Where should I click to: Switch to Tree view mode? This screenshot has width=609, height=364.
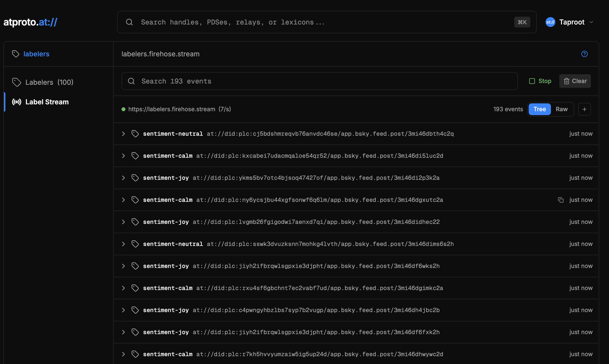[x=539, y=109]
